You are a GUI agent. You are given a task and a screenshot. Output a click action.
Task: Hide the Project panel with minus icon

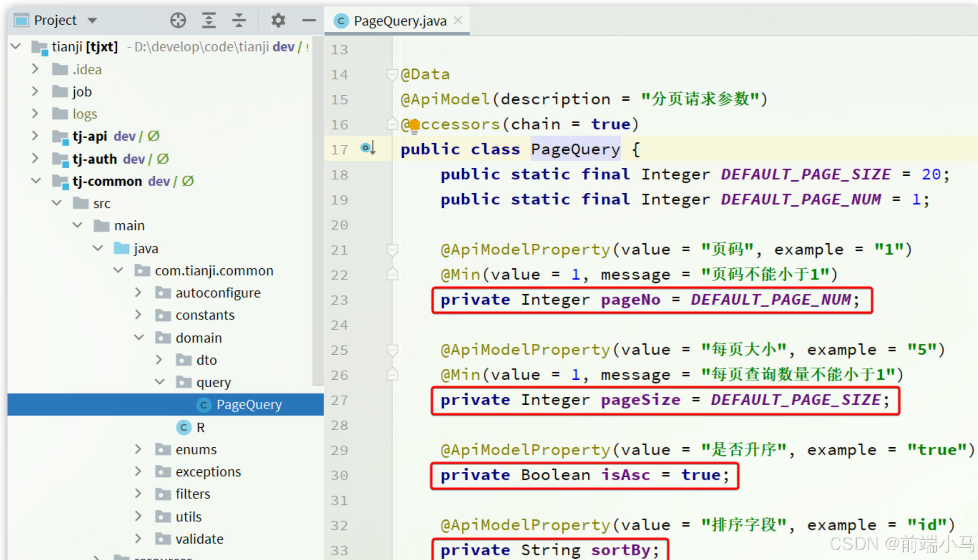(x=309, y=20)
